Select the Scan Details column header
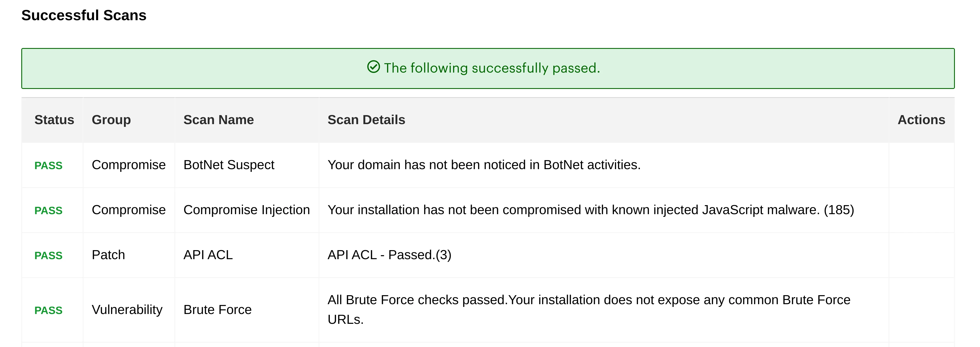This screenshot has height=347, width=980. (x=366, y=120)
